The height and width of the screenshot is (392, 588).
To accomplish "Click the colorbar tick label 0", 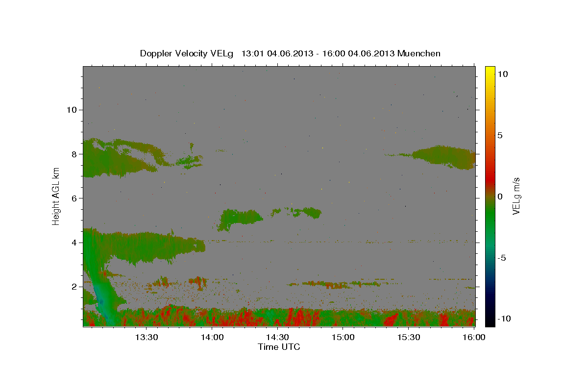I will [500, 196].
